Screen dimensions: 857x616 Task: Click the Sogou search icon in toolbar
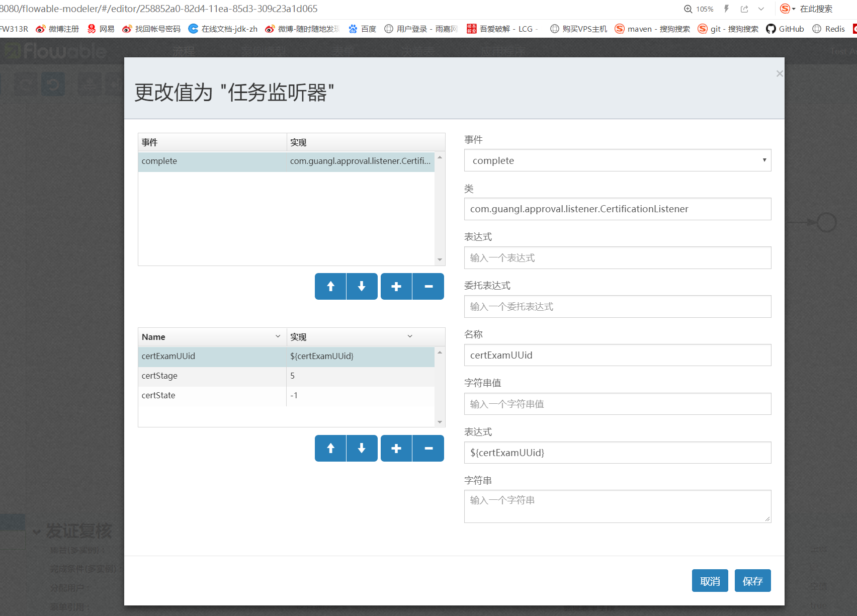point(785,9)
